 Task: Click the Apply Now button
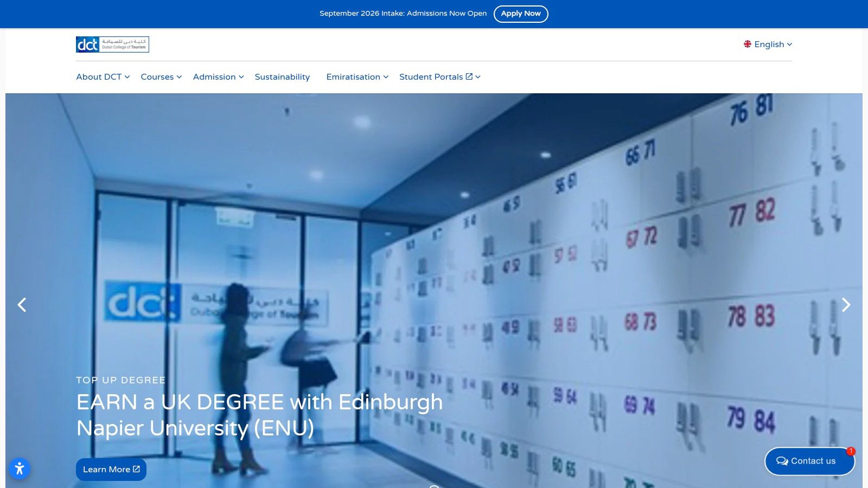521,14
